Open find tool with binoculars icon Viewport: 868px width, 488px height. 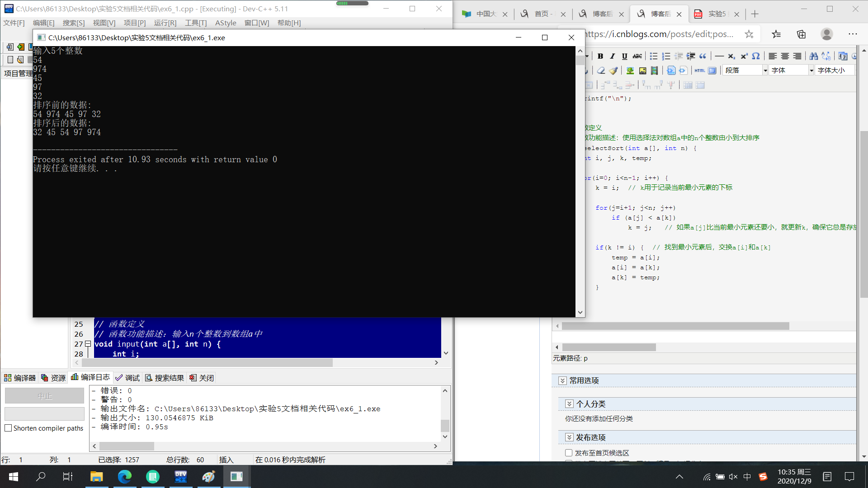813,56
